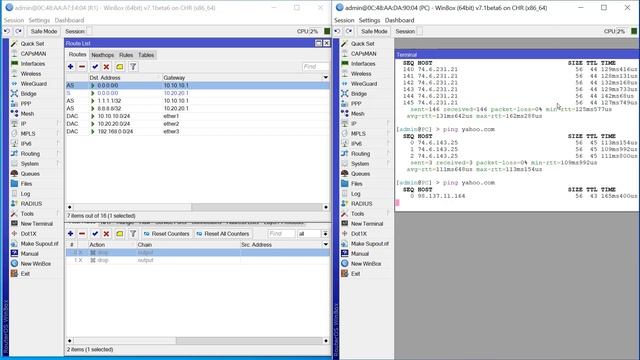Open New WinBox in PC window sidebar

coord(366,264)
